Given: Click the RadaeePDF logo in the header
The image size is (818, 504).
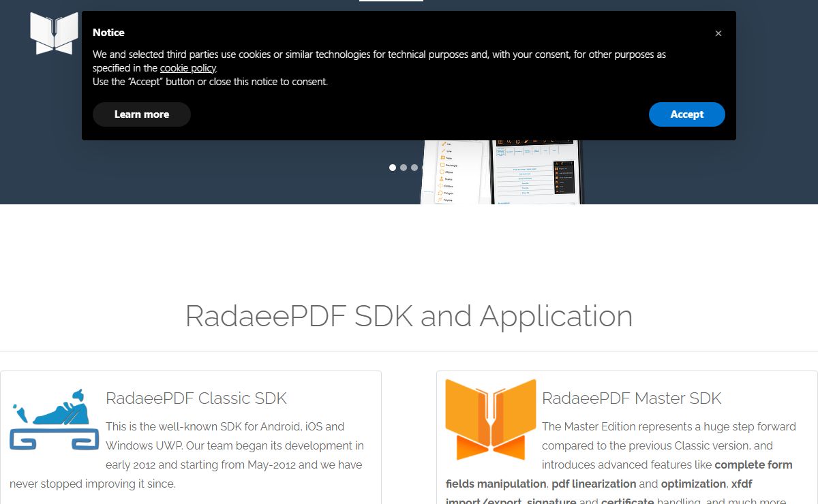Looking at the screenshot, I should click(55, 33).
